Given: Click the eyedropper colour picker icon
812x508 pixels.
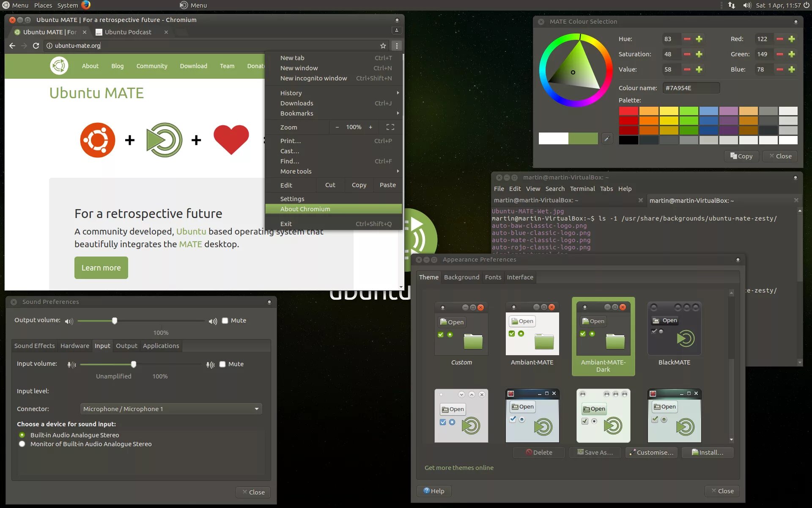Looking at the screenshot, I should [x=607, y=138].
